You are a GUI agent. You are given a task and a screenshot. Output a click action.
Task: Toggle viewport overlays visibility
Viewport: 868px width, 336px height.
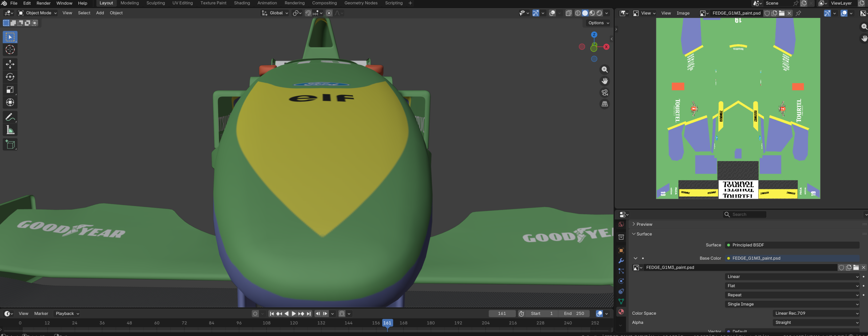point(552,13)
